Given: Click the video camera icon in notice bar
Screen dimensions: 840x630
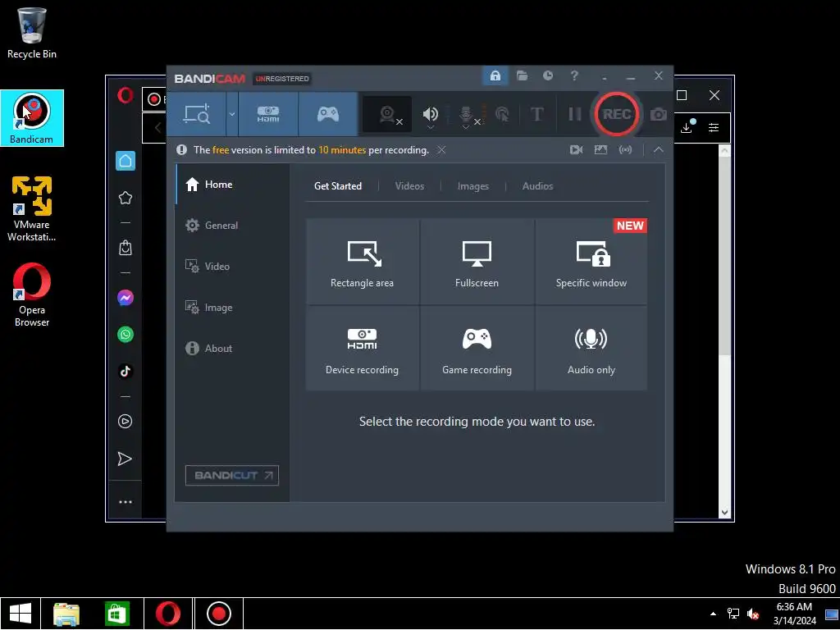Looking at the screenshot, I should [x=576, y=150].
